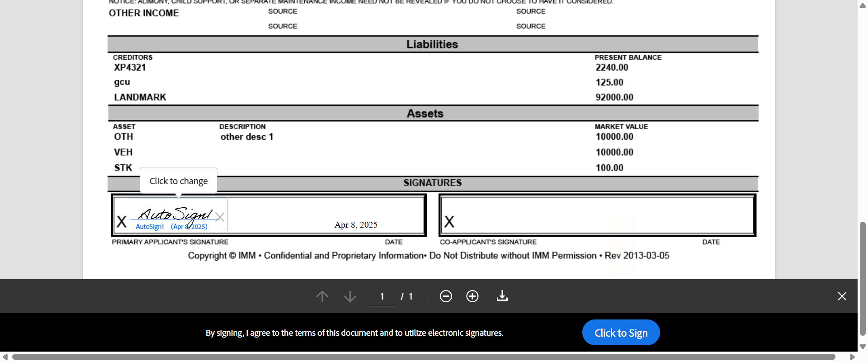868x362 pixels.
Task: Click the 'Liabilities' section header
Action: pos(432,44)
